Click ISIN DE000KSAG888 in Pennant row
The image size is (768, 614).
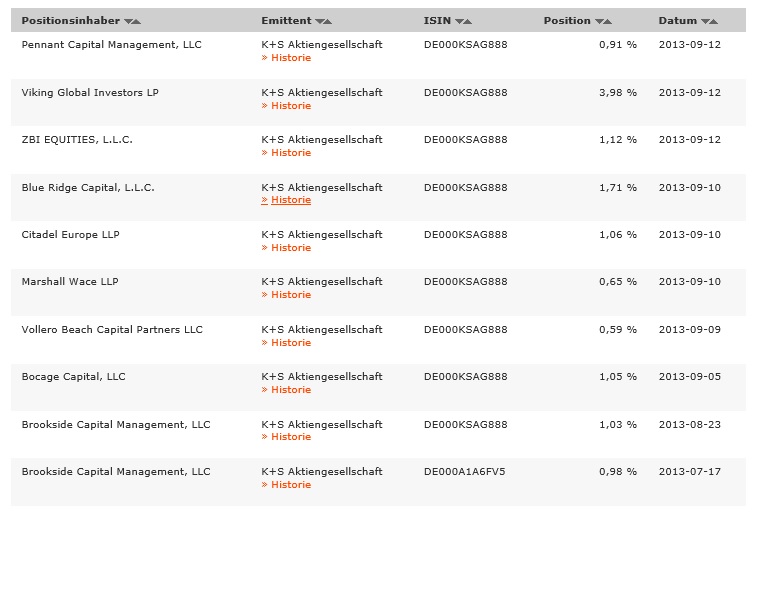pos(466,45)
